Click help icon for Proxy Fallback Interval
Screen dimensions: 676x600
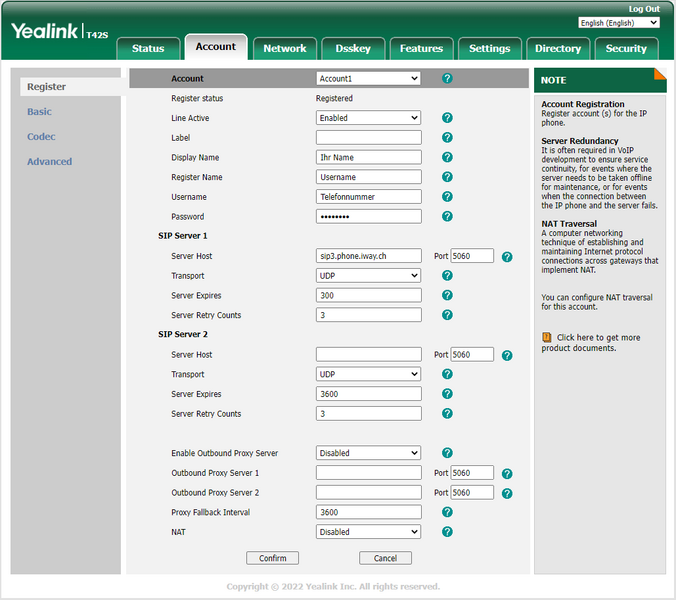447,512
